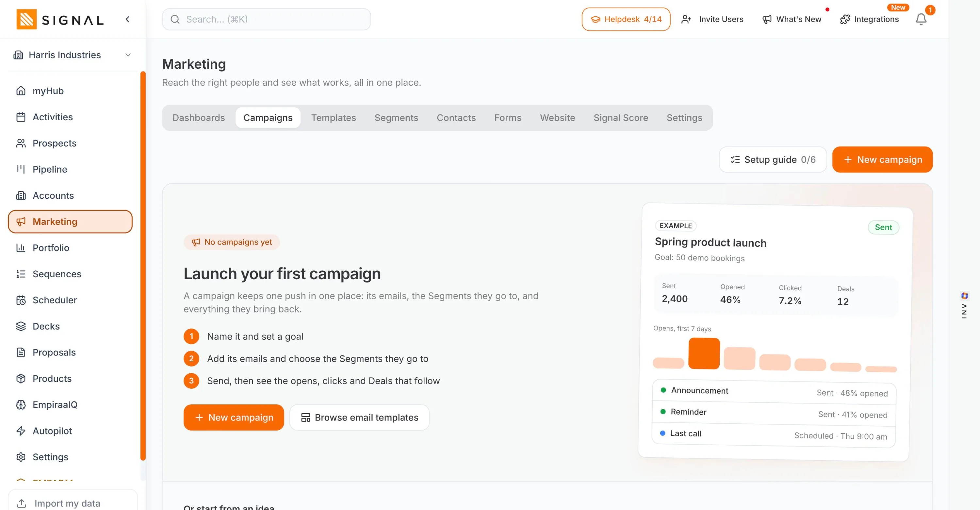Open the Marketing Settings tab
Viewport: 980px width, 510px height.
(684, 118)
